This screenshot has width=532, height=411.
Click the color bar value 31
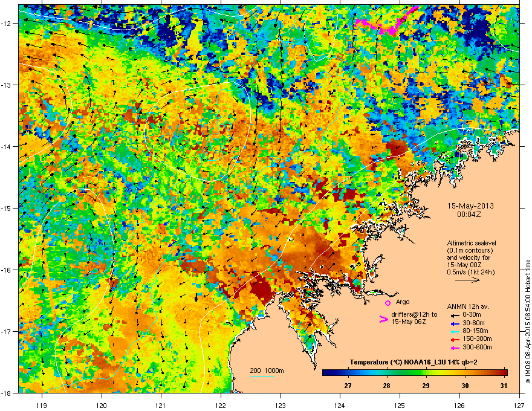(504, 386)
